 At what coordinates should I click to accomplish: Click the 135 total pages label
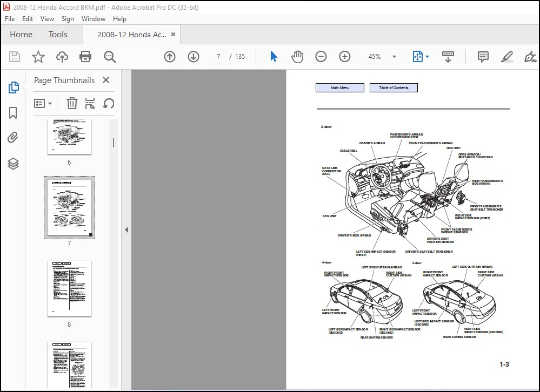tap(240, 57)
